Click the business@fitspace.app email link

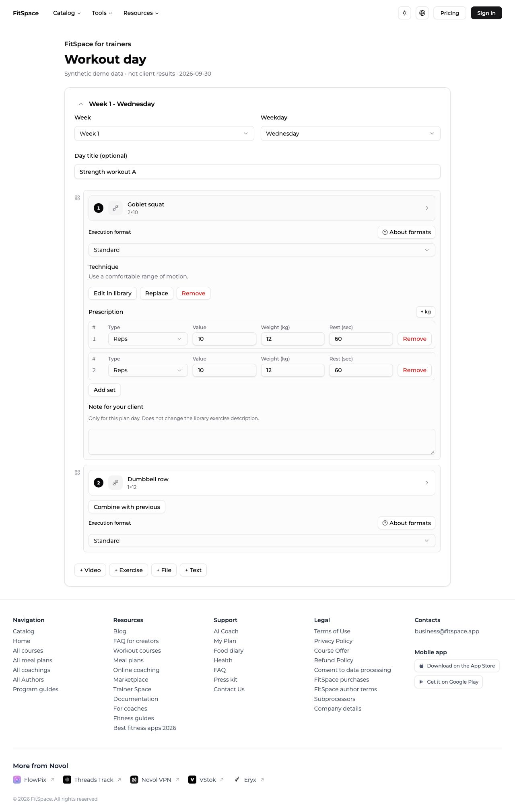(447, 631)
